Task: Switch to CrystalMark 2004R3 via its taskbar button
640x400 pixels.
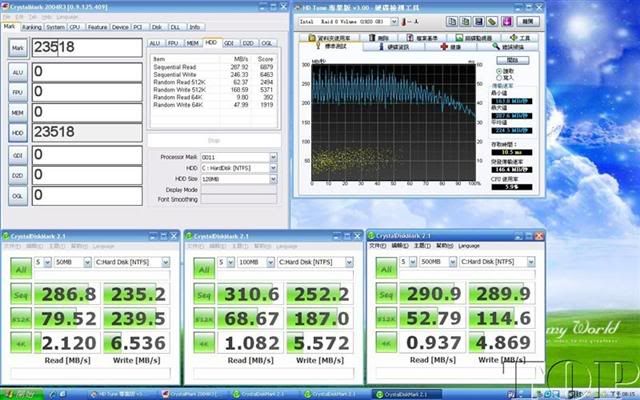Action: 193,395
